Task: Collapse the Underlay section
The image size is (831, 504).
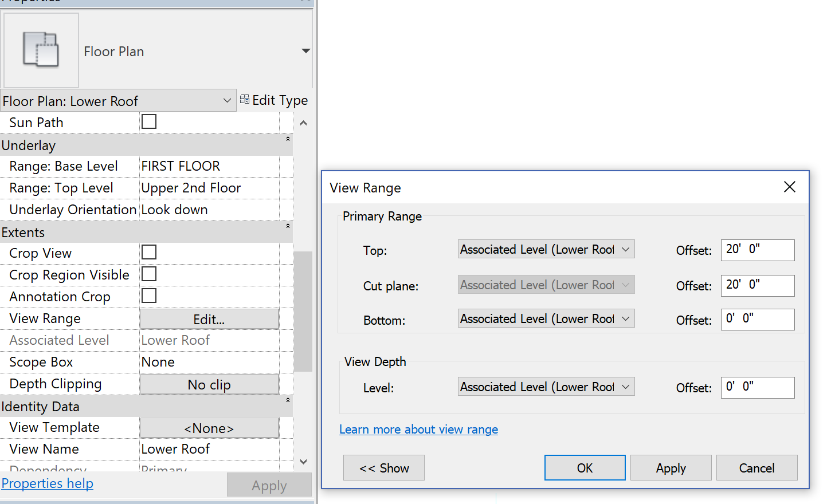Action: click(x=288, y=139)
